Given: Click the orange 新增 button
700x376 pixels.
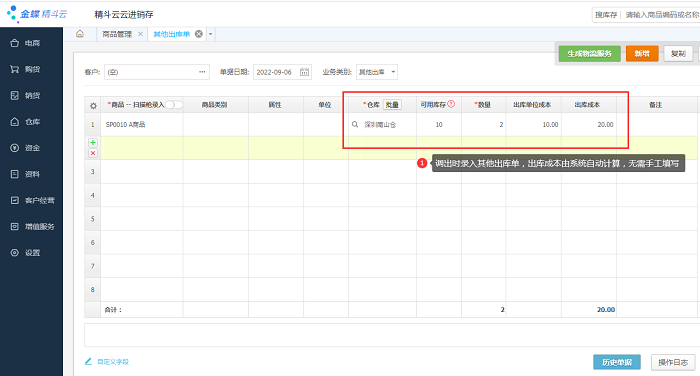Looking at the screenshot, I should (x=642, y=54).
